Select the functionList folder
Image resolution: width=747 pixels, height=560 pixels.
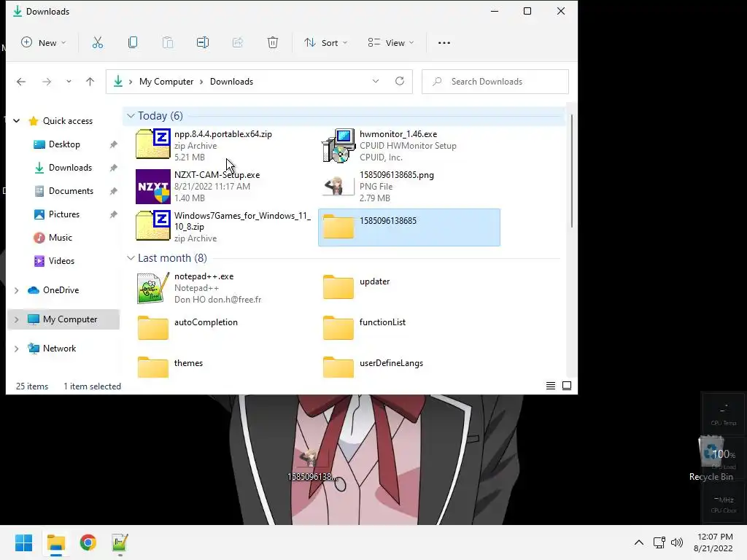(x=364, y=328)
